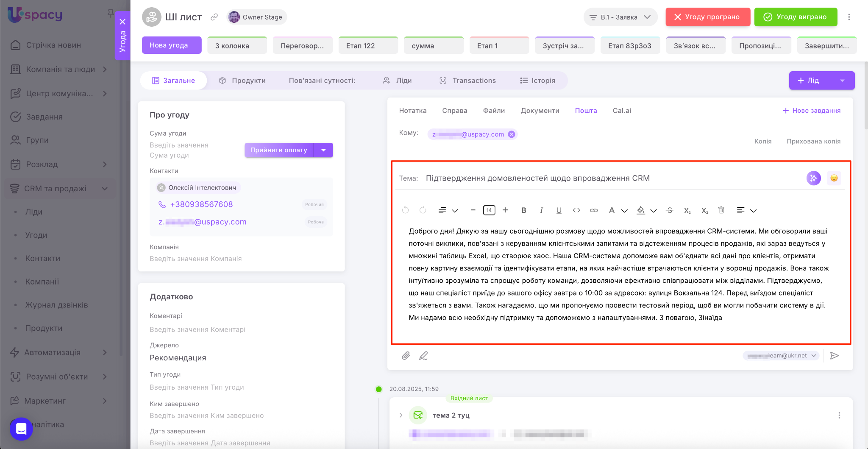Open the emoji picker next to subject
The image size is (868, 449).
point(834,178)
